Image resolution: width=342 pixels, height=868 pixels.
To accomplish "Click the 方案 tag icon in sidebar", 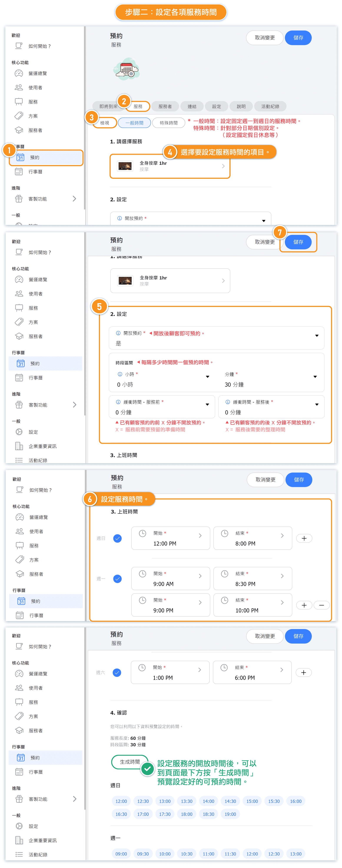I will click(x=19, y=116).
